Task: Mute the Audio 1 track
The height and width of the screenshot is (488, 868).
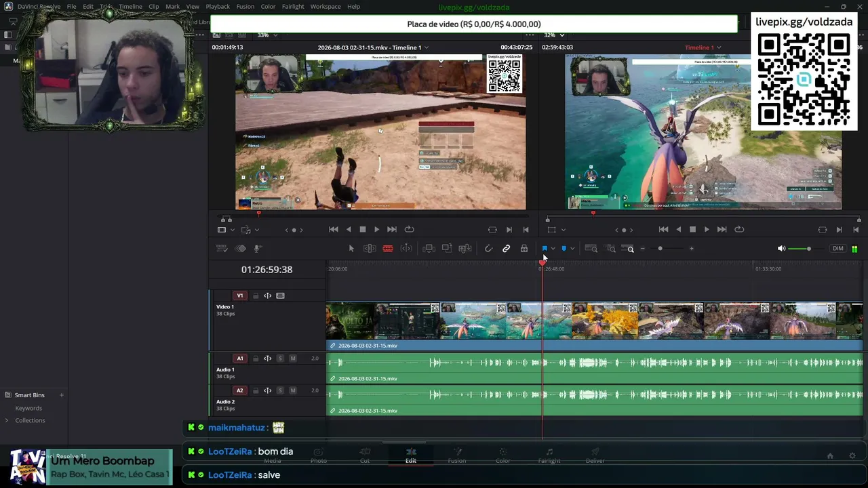Action: (293, 359)
